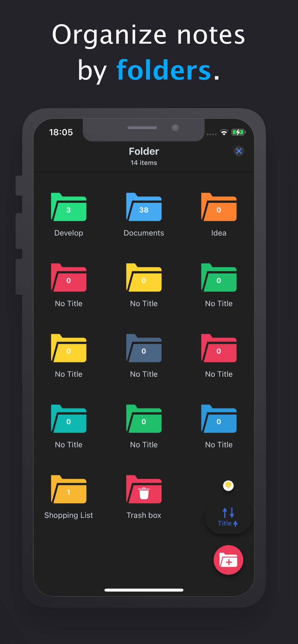Tap the yellow lightbulb hint icon
Image resolution: width=298 pixels, height=644 pixels.
tap(228, 486)
